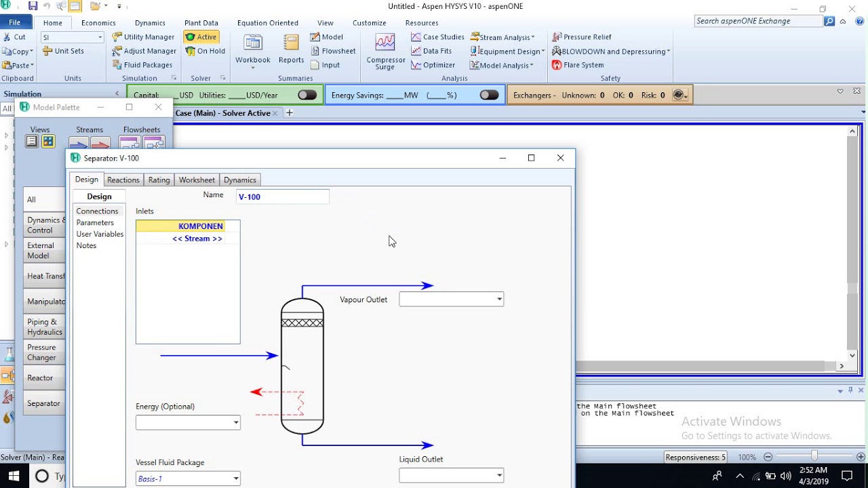Viewport: 868px width, 488px height.
Task: Open the Exchangers status dropdown button
Action: 680,95
